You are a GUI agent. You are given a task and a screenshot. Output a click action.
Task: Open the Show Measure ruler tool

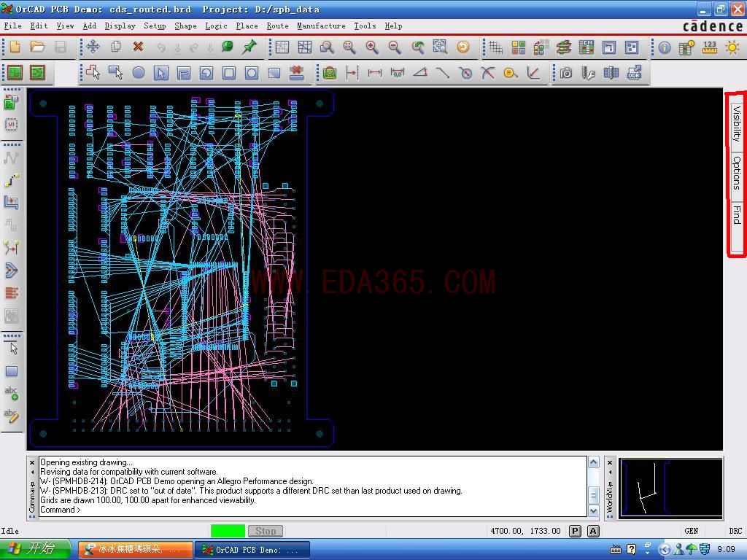pos(710,47)
